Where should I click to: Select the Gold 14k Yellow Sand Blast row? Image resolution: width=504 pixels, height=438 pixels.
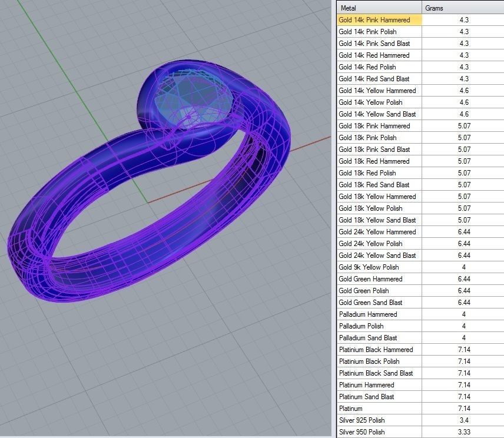(x=420, y=114)
